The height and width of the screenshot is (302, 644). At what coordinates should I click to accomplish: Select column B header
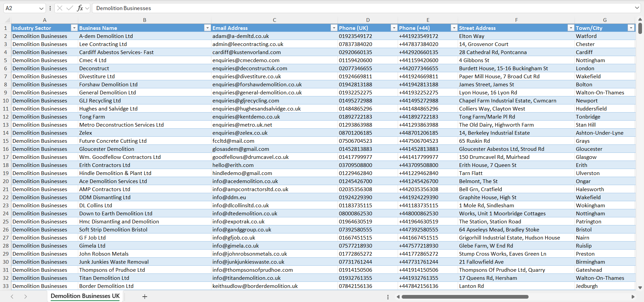145,20
